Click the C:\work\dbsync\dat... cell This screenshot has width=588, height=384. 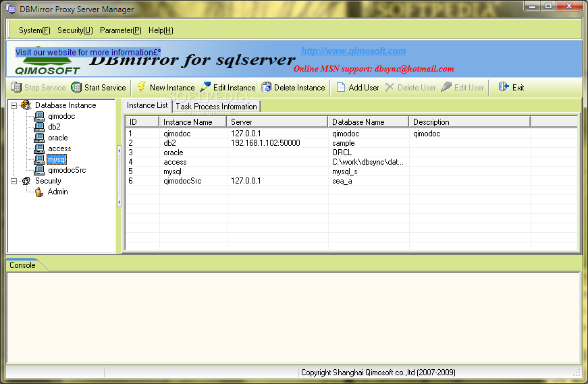pos(368,162)
